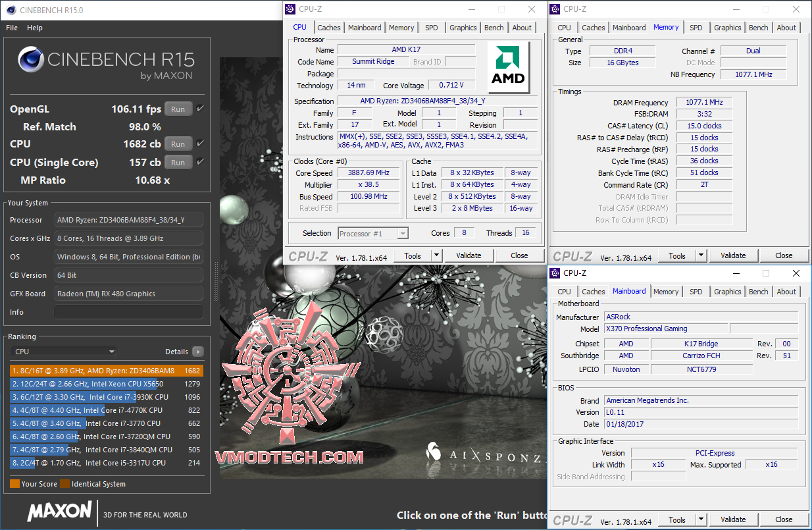The width and height of the screenshot is (812, 530).
Task: Click the FSB:DRAM ratio value 3:32
Action: tap(705, 114)
